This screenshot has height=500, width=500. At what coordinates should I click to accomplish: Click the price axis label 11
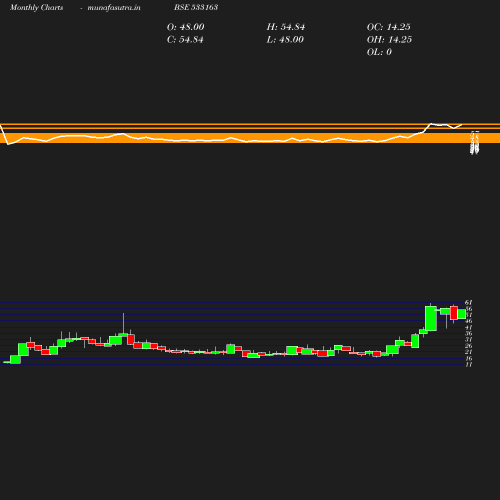point(469,364)
